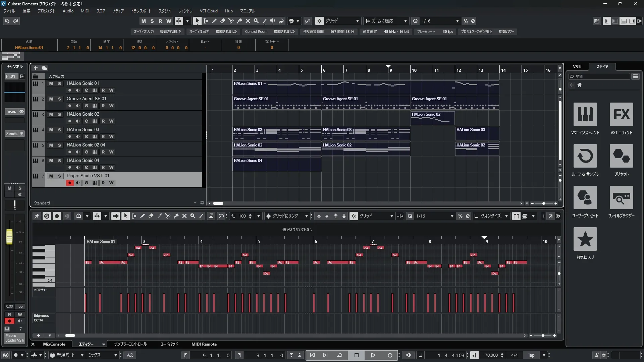
Task: Click the cycle loop button in transport
Action: pos(339,355)
